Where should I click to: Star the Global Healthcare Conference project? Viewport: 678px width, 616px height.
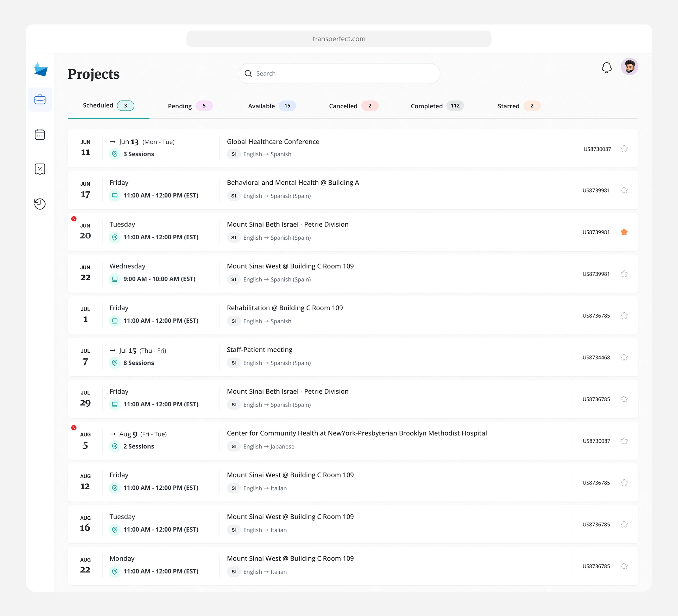(624, 149)
